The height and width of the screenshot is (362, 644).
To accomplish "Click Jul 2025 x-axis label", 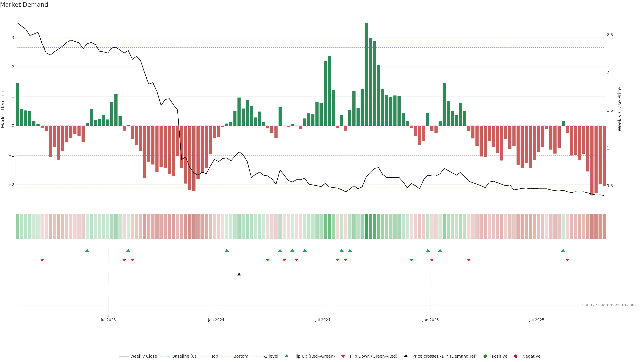I will pos(536,320).
